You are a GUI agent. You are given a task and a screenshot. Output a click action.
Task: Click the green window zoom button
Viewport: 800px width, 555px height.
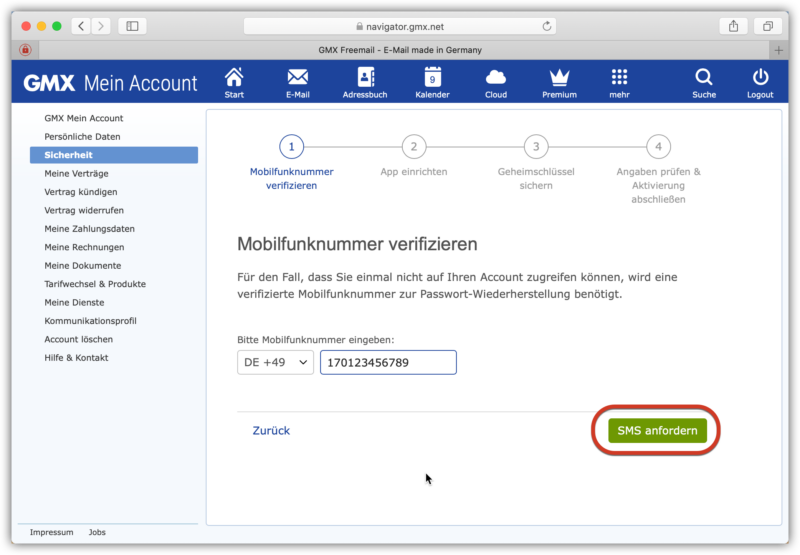click(x=57, y=26)
